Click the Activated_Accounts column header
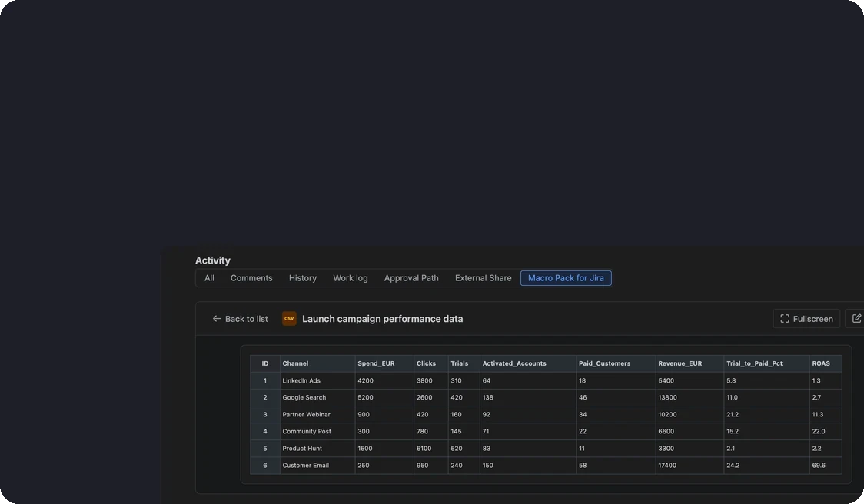864x504 pixels. (528, 363)
